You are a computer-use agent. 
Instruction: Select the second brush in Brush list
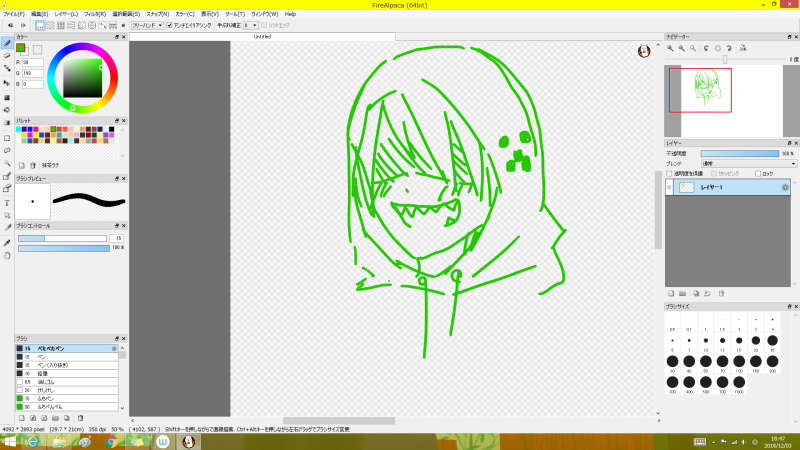click(x=67, y=357)
